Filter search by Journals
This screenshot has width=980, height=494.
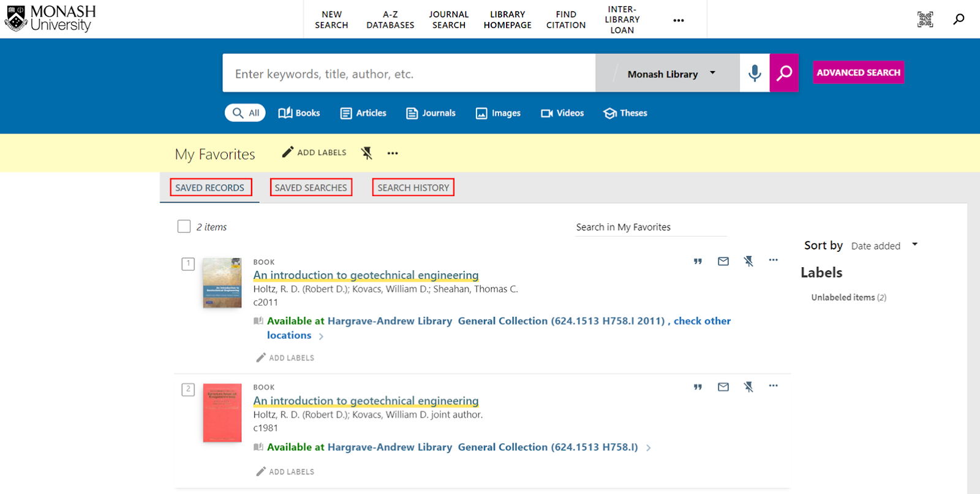click(431, 113)
